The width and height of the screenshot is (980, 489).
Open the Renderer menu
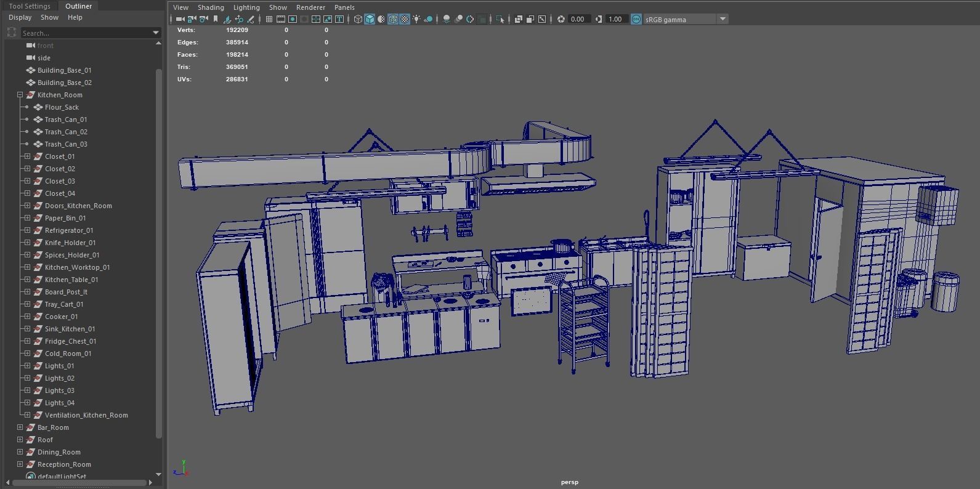click(310, 7)
